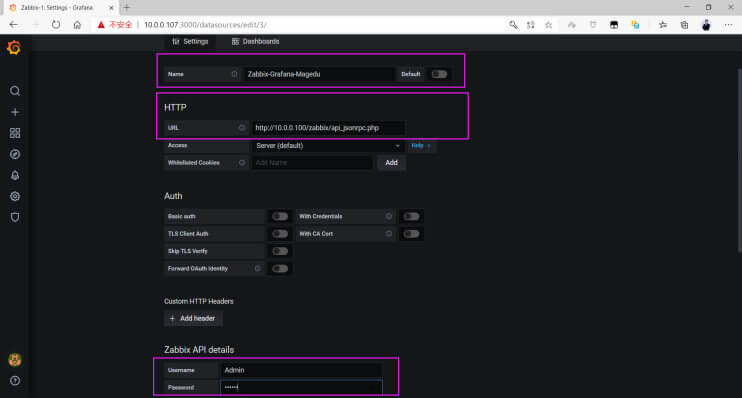Click the With CA Cert info icon
The width and height of the screenshot is (742, 398).
[389, 234]
